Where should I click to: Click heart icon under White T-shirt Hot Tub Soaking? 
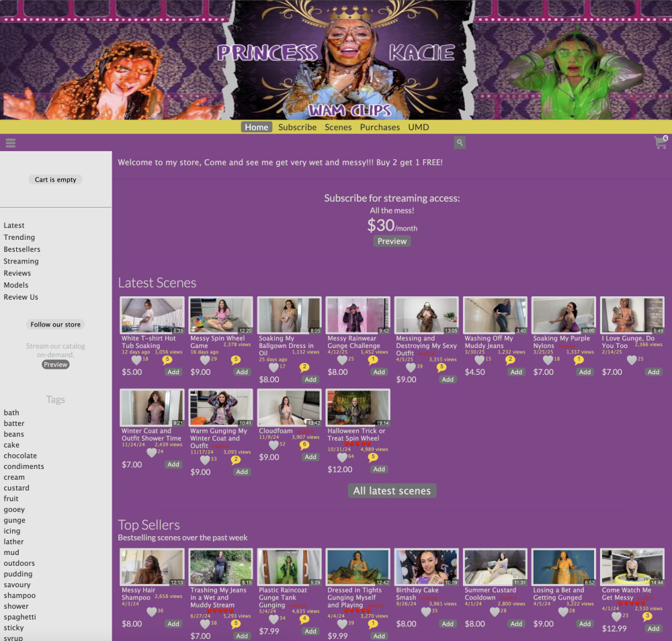(x=136, y=360)
